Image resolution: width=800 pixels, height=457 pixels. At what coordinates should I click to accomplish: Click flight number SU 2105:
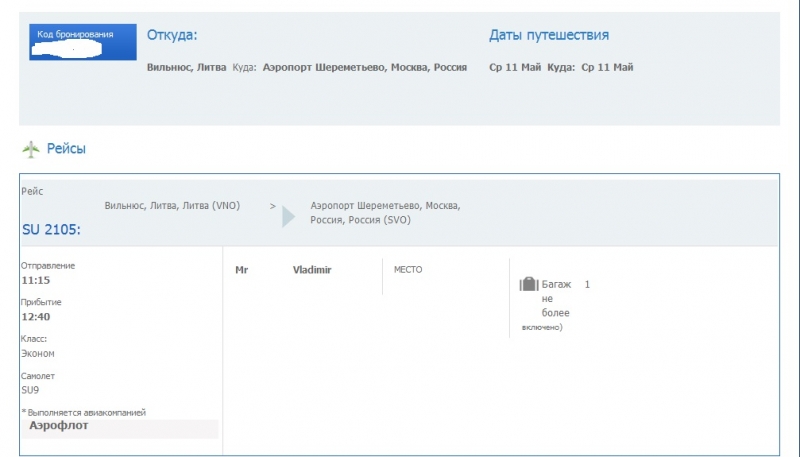pyautogui.click(x=51, y=230)
